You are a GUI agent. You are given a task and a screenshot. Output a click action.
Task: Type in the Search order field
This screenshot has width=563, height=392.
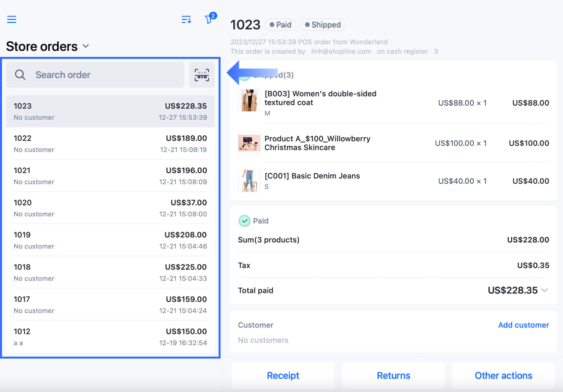[x=106, y=75]
